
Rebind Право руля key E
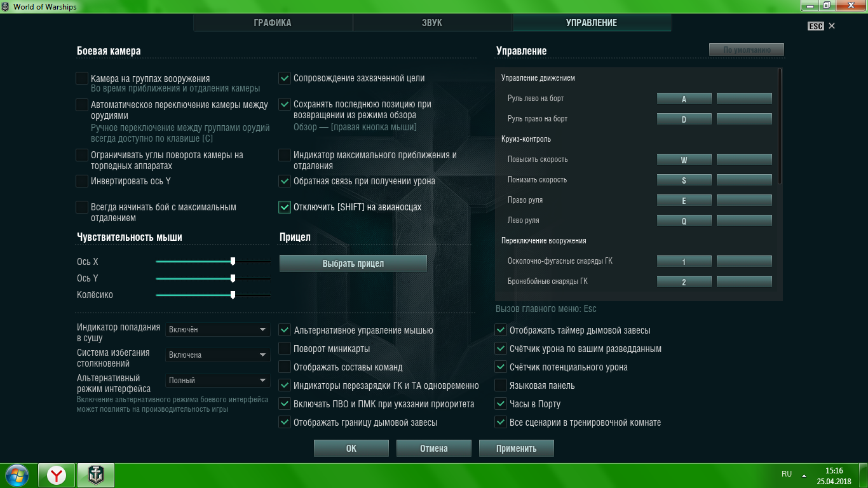684,201
